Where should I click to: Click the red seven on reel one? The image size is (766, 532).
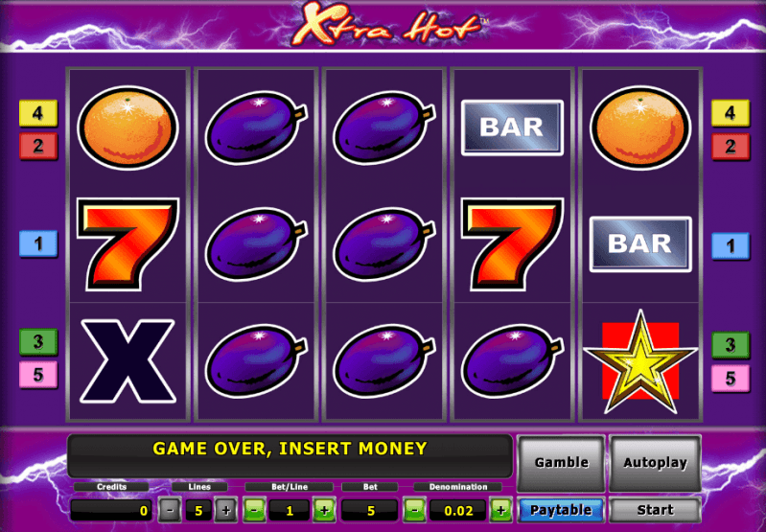pyautogui.click(x=128, y=243)
